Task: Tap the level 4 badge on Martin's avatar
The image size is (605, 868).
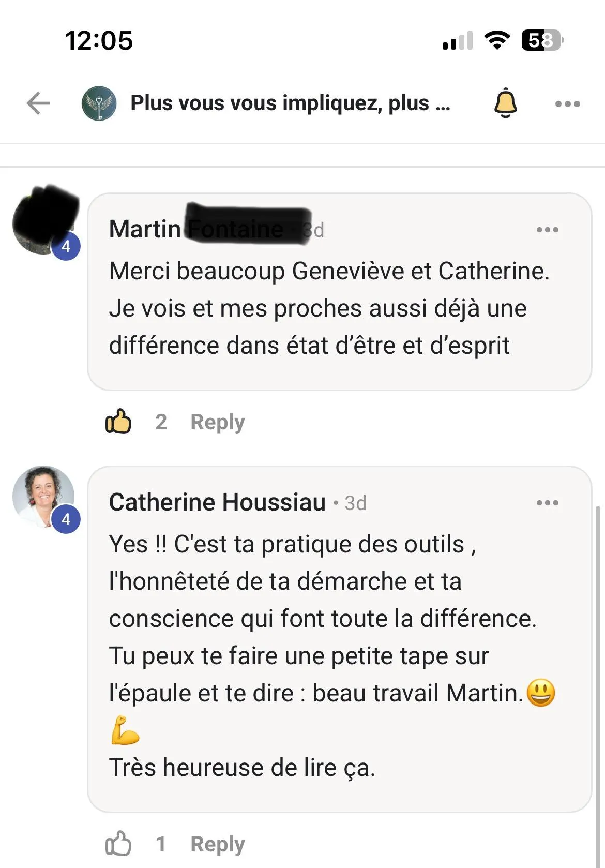Action: 66,246
